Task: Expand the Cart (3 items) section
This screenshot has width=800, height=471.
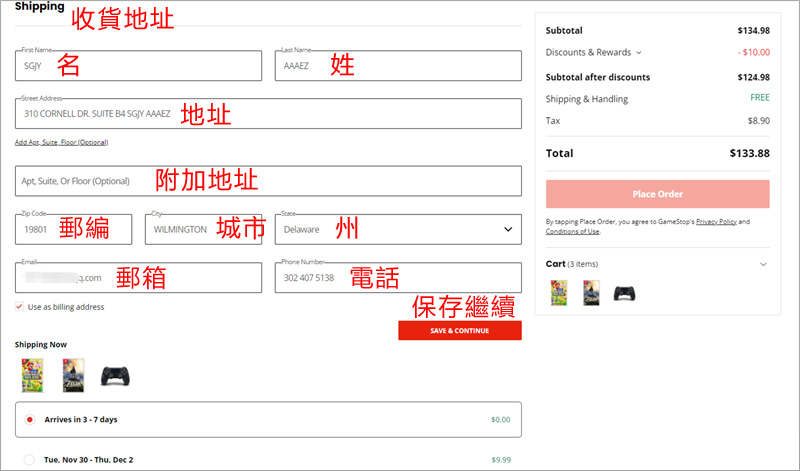Action: pos(764,264)
